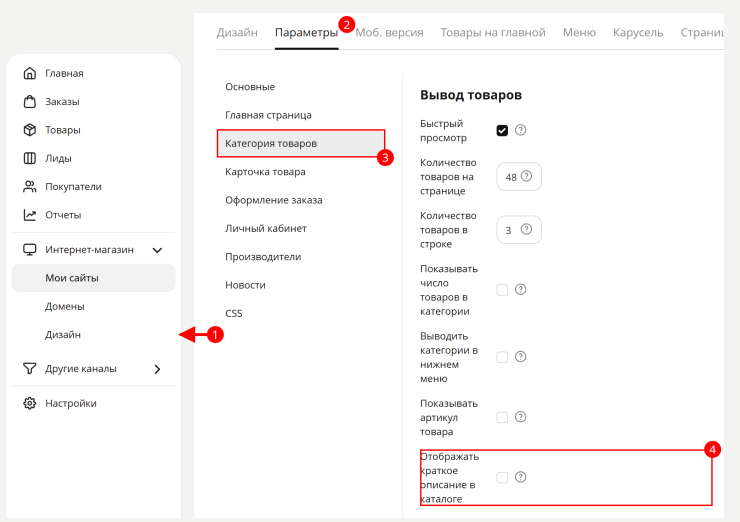Click the Покупатели people icon

(30, 186)
